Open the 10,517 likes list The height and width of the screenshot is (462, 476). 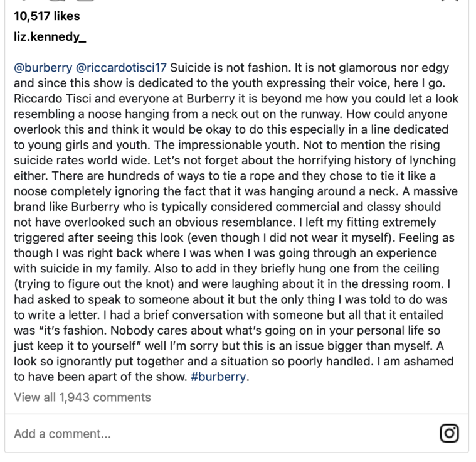(x=46, y=16)
